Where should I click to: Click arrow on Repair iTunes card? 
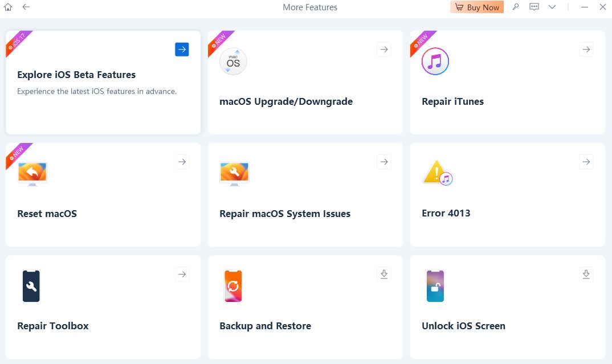[x=586, y=50]
